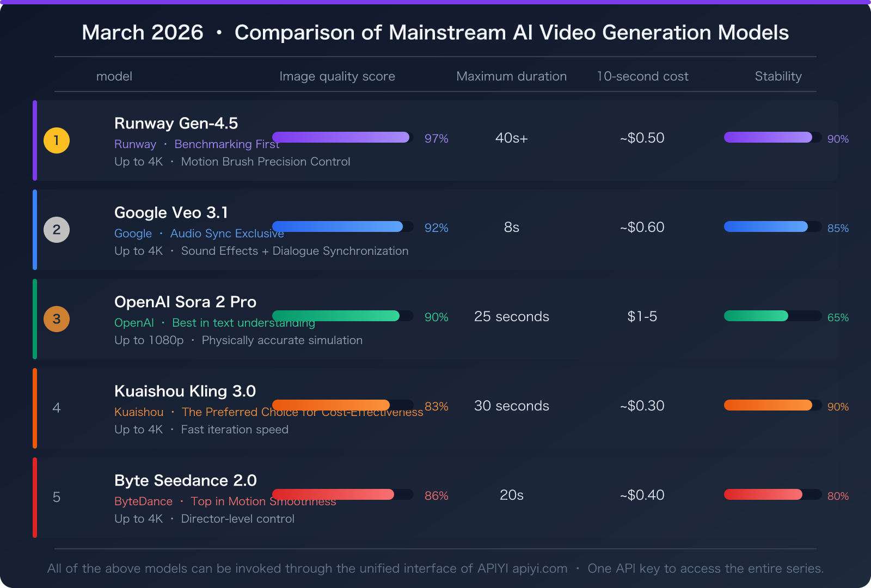871x588 pixels.
Task: Open the Runway link
Action: click(x=135, y=144)
